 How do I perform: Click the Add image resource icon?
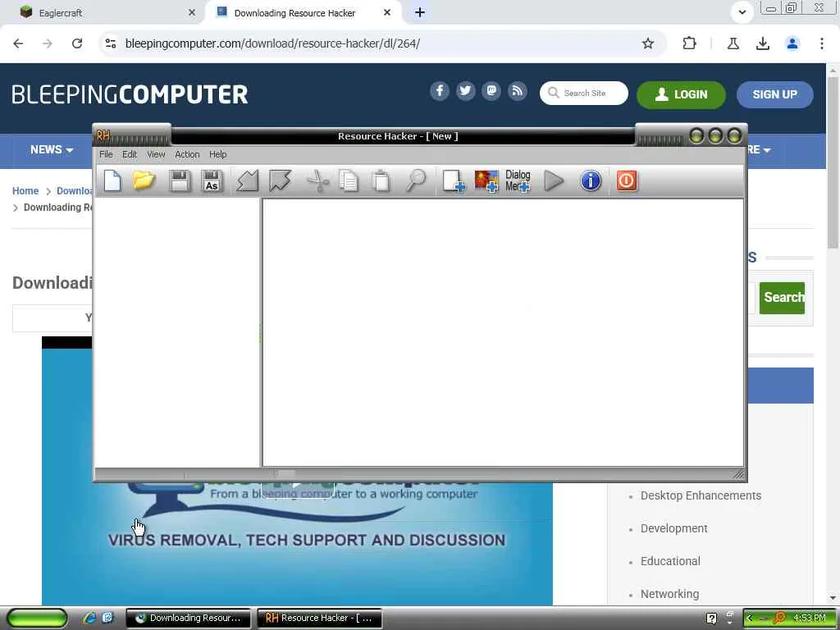(x=486, y=180)
